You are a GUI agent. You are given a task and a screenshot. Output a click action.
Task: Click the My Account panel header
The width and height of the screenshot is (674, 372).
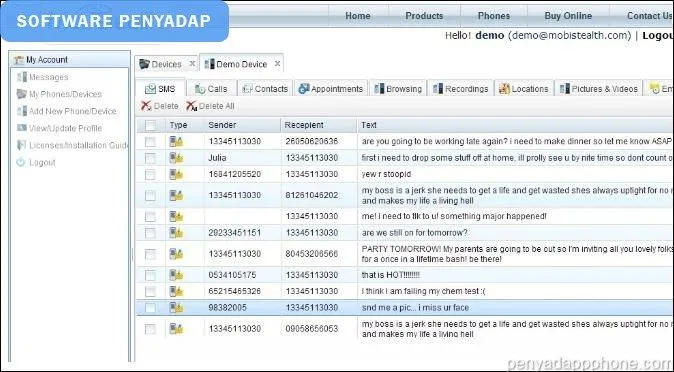tap(70, 59)
